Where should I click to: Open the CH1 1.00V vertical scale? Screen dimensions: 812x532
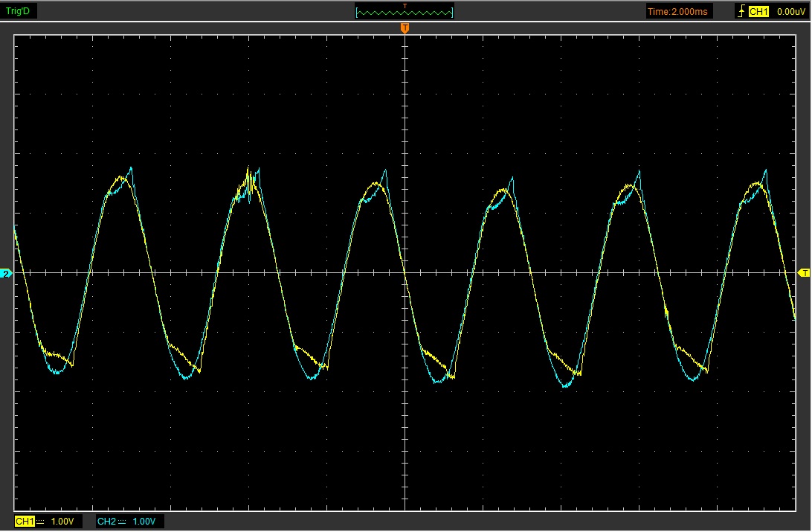pyautogui.click(x=62, y=522)
